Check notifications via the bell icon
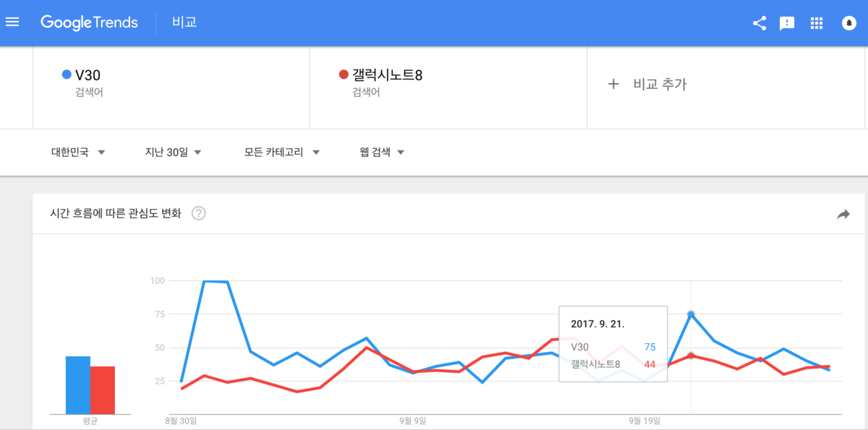Image resolution: width=868 pixels, height=430 pixels. [848, 22]
